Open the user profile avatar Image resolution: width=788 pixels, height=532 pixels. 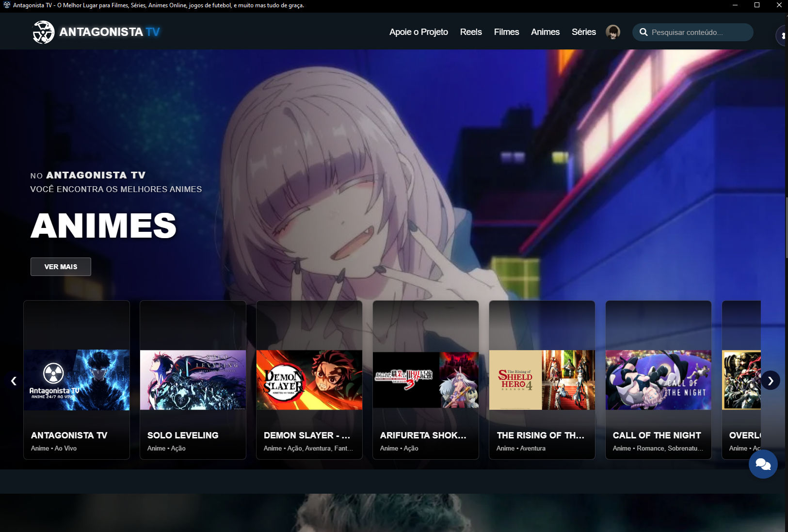(x=613, y=32)
